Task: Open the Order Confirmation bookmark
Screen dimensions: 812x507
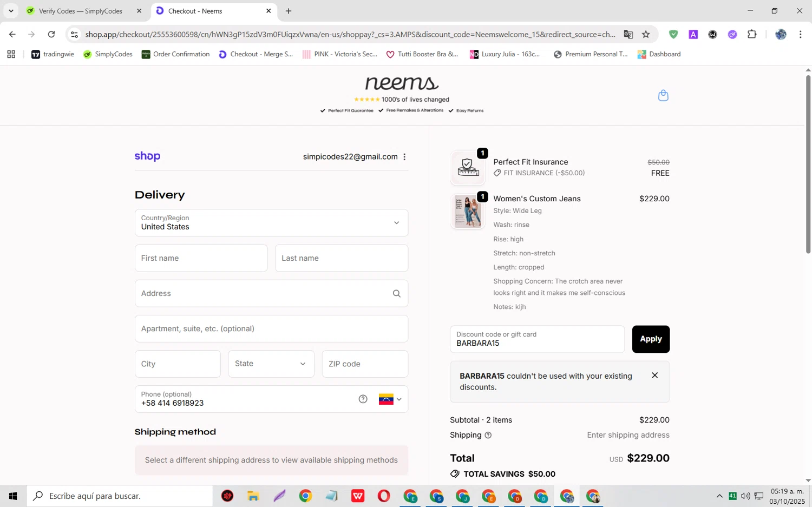Action: [175, 54]
